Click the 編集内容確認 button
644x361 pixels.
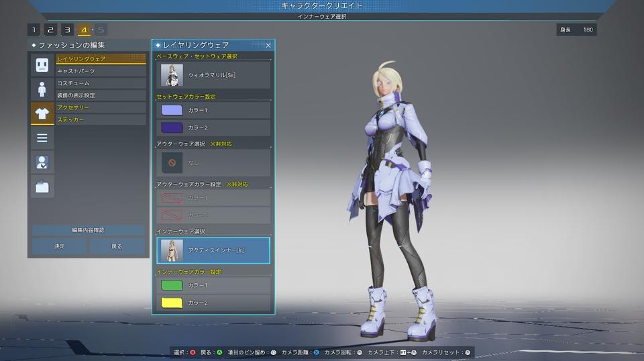(x=88, y=230)
